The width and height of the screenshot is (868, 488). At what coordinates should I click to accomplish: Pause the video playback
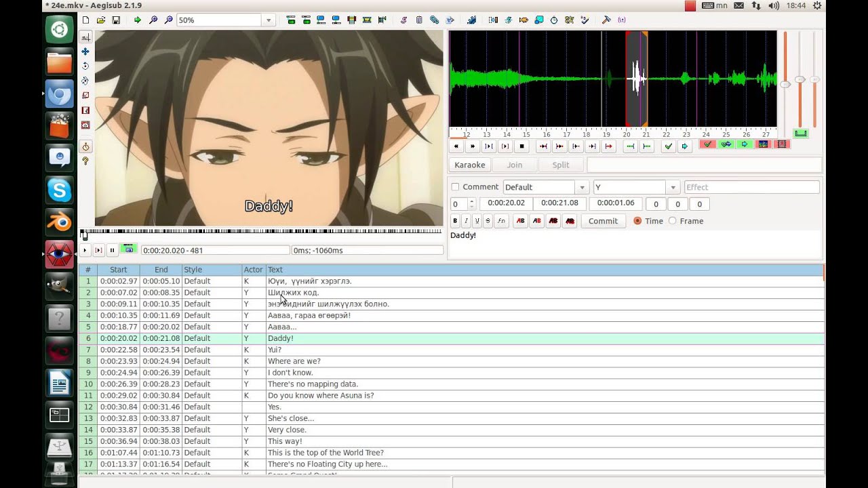tap(113, 250)
